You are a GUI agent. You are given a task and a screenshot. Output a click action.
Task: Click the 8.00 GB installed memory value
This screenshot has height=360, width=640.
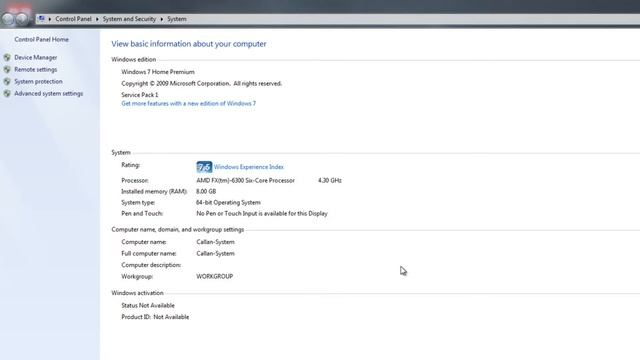pyautogui.click(x=206, y=191)
